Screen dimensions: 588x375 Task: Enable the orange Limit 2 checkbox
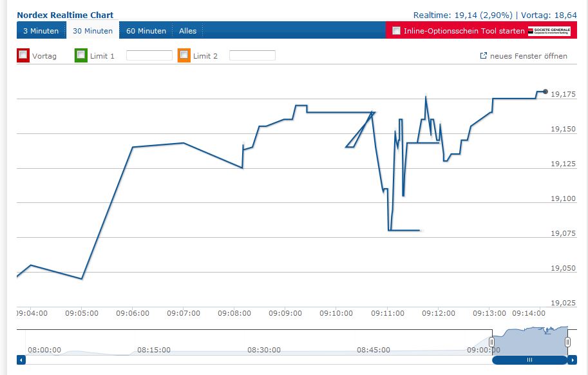tap(184, 55)
